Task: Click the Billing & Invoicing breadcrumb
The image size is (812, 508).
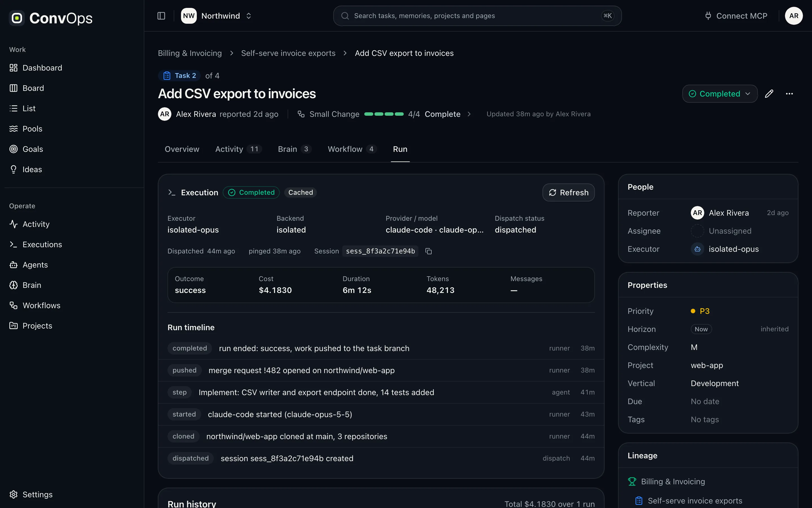Action: click(190, 53)
